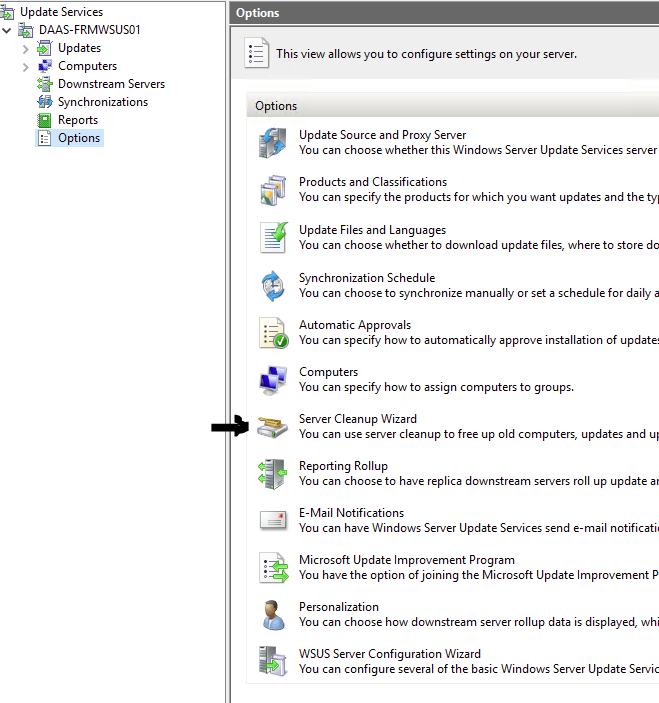Image resolution: width=659 pixels, height=703 pixels.
Task: Click Computers option monitors icon
Action: pos(273,380)
